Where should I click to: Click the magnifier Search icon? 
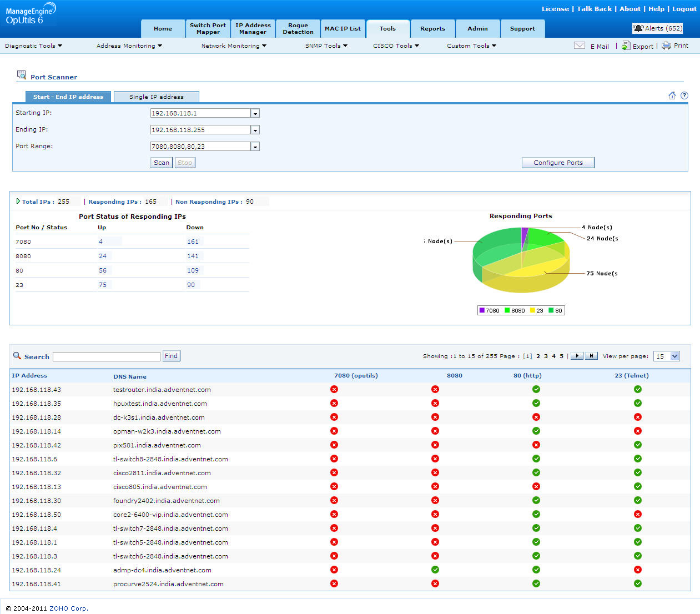(17, 356)
